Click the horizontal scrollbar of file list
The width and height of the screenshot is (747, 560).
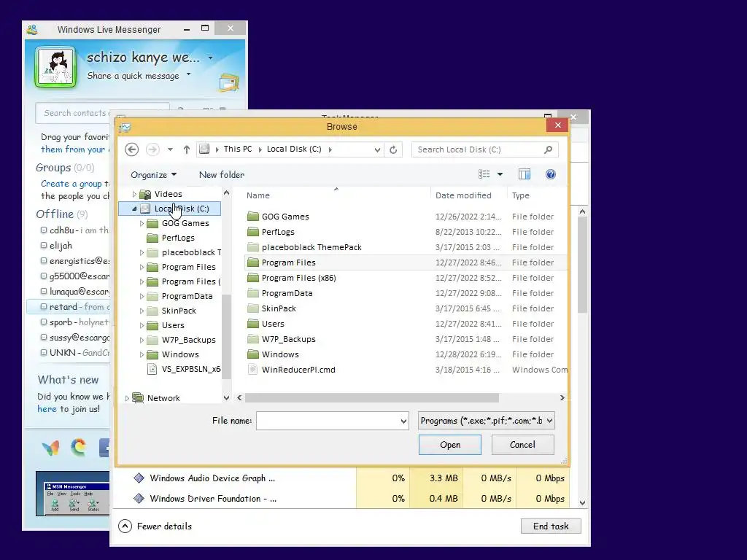pyautogui.click(x=371, y=397)
